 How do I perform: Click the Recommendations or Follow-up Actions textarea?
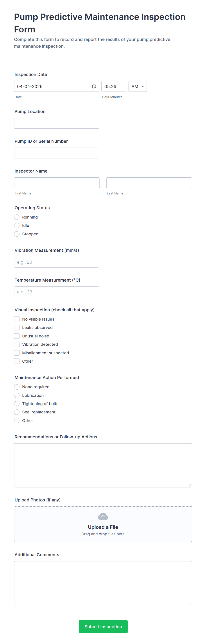pyautogui.click(x=103, y=465)
